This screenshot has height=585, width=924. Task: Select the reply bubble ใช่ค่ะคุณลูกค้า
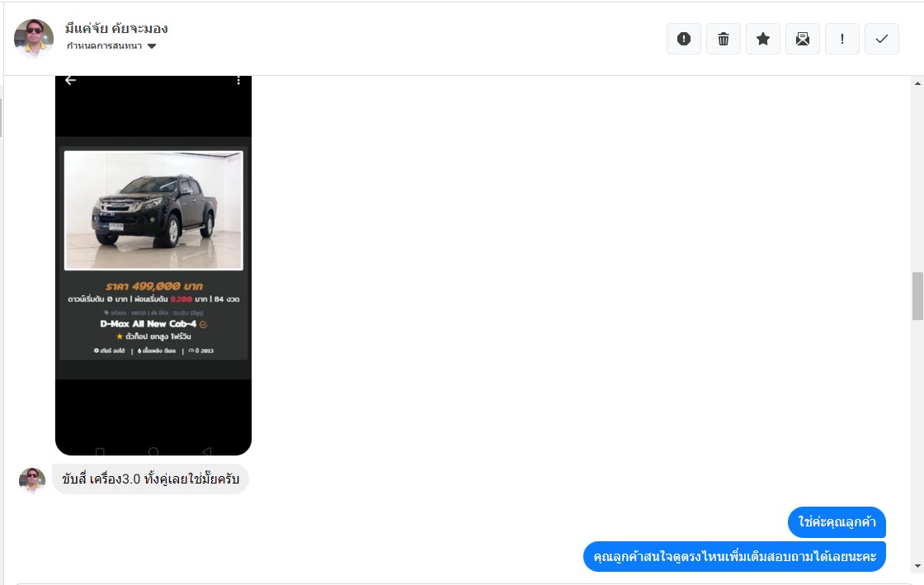[837, 522]
